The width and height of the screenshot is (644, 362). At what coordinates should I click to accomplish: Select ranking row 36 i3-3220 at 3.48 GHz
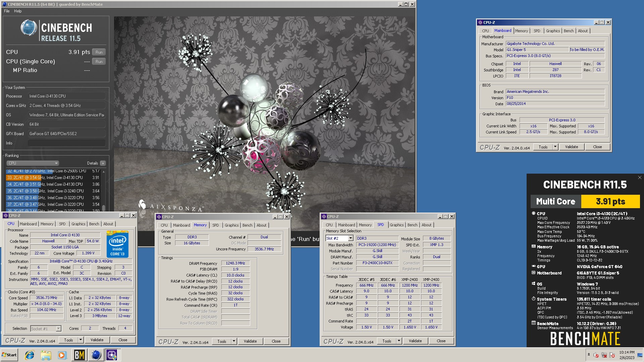pyautogui.click(x=54, y=198)
